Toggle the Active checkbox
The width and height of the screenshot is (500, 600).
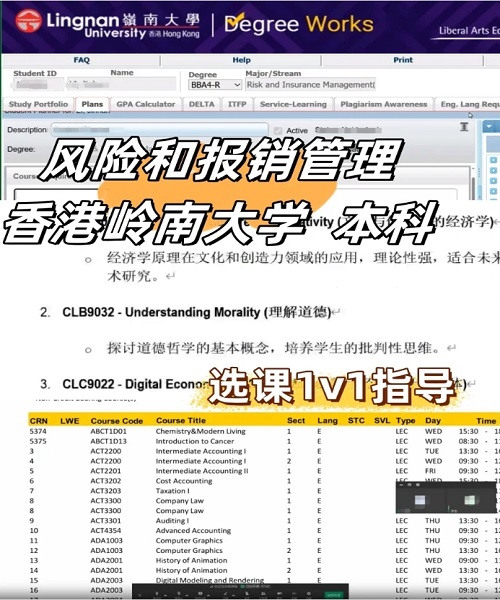pyautogui.click(x=278, y=131)
